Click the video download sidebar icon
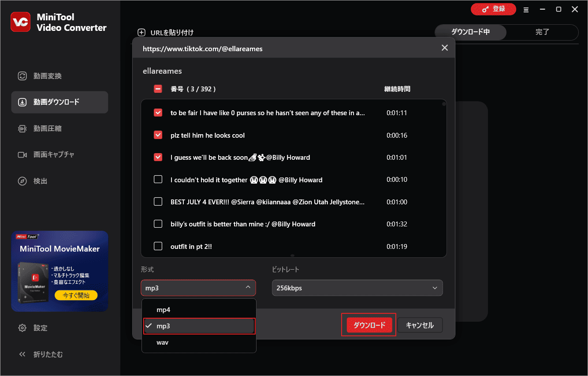This screenshot has height=376, width=588. click(x=22, y=102)
